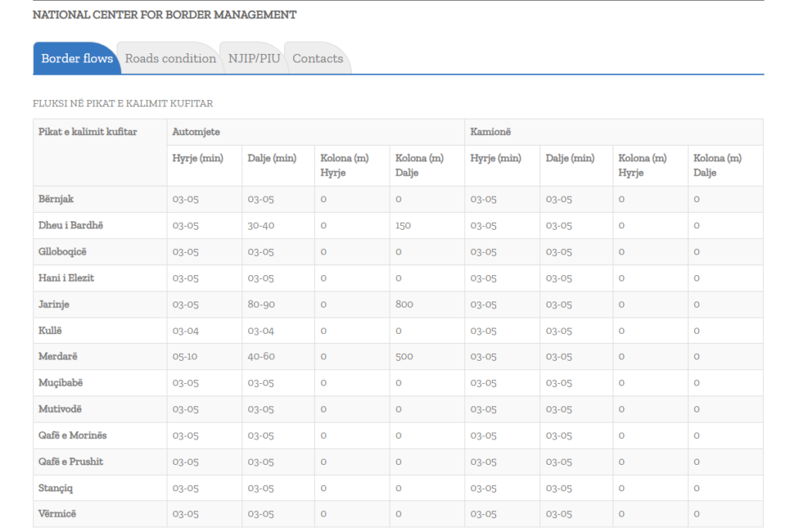Open the Contacts tab
Viewport: 790px width, 532px height.
click(318, 59)
